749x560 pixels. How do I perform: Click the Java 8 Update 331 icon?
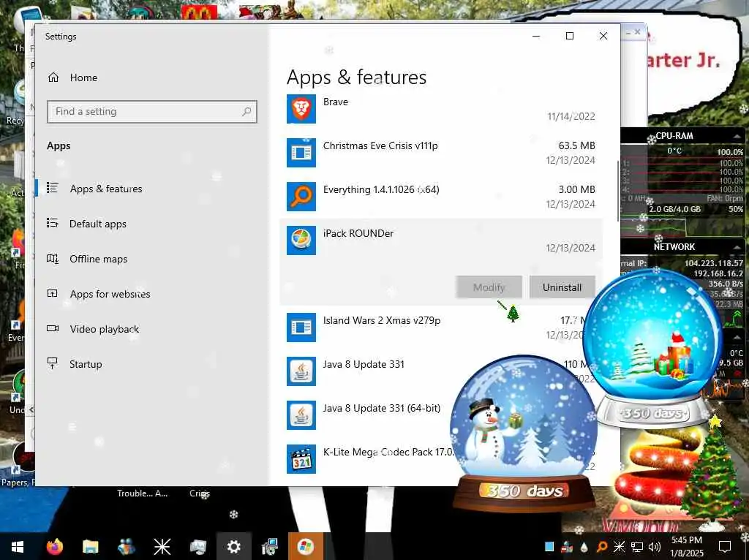(x=301, y=371)
